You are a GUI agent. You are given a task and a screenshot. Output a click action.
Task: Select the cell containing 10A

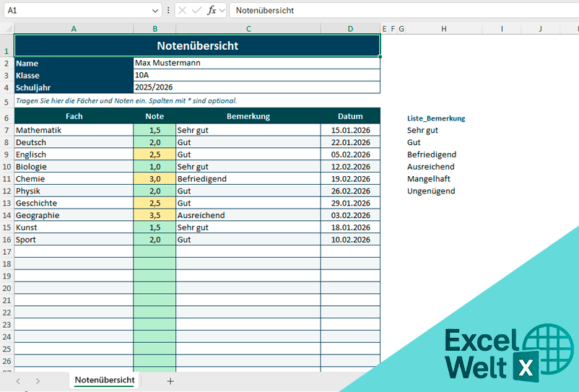pos(256,75)
